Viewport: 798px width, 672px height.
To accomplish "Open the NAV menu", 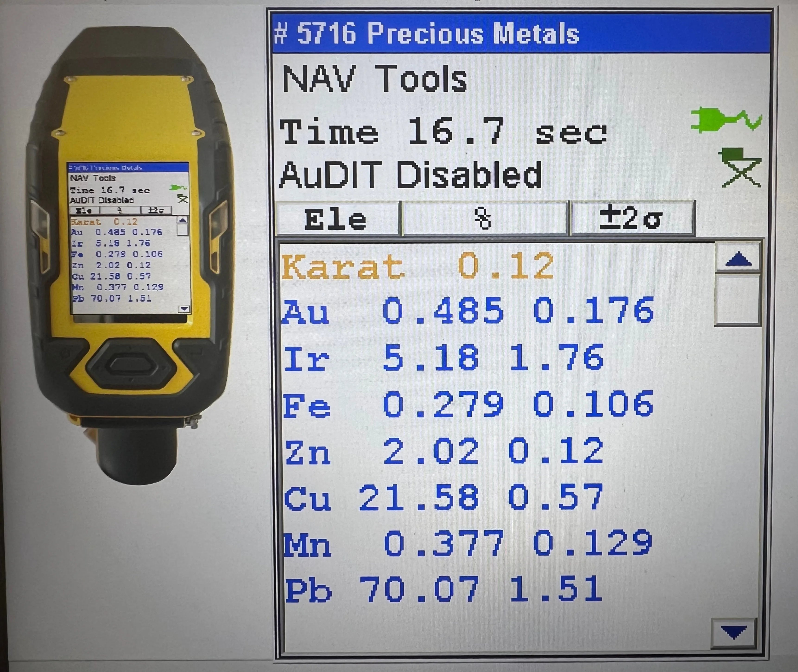I will click(319, 79).
